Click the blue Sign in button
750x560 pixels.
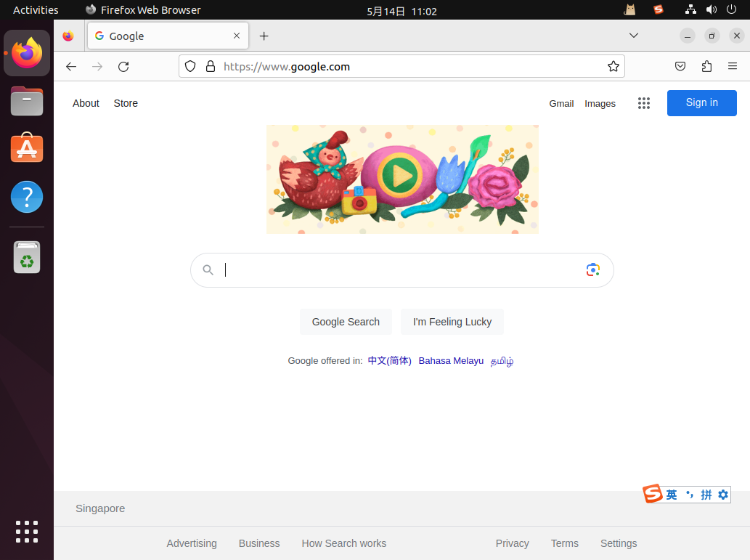[701, 103]
